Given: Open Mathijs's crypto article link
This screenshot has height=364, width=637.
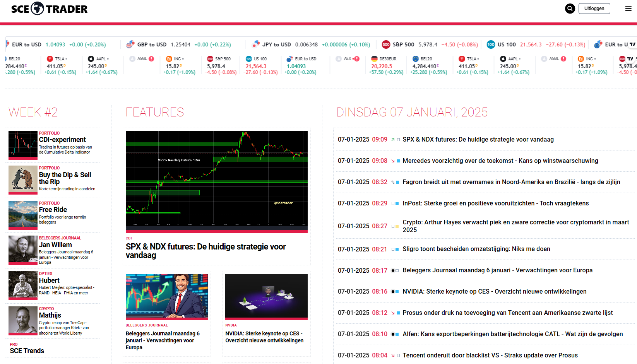Looking at the screenshot, I should click(50, 315).
